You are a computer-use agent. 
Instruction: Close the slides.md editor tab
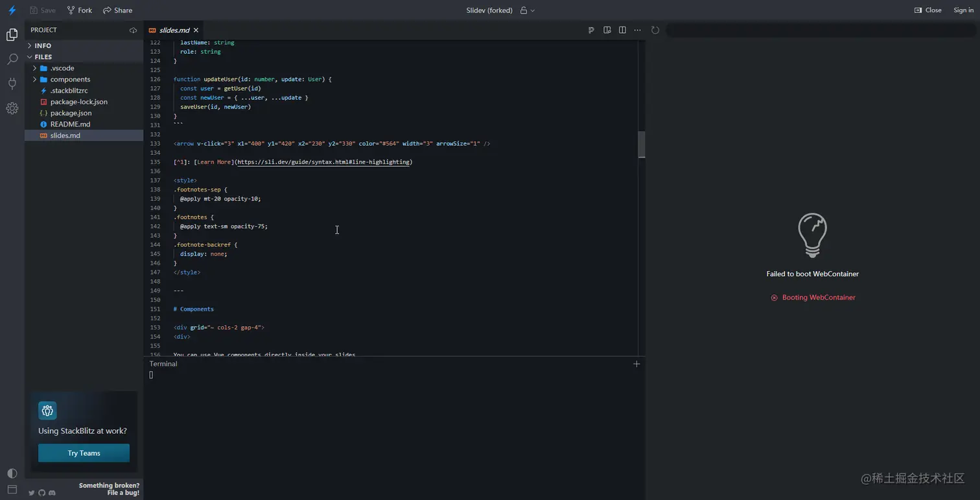point(196,30)
